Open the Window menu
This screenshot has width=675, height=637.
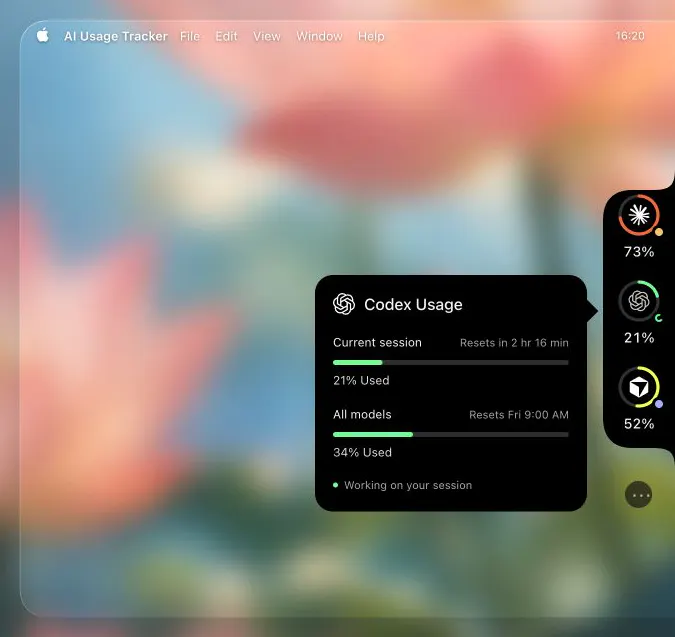point(319,36)
